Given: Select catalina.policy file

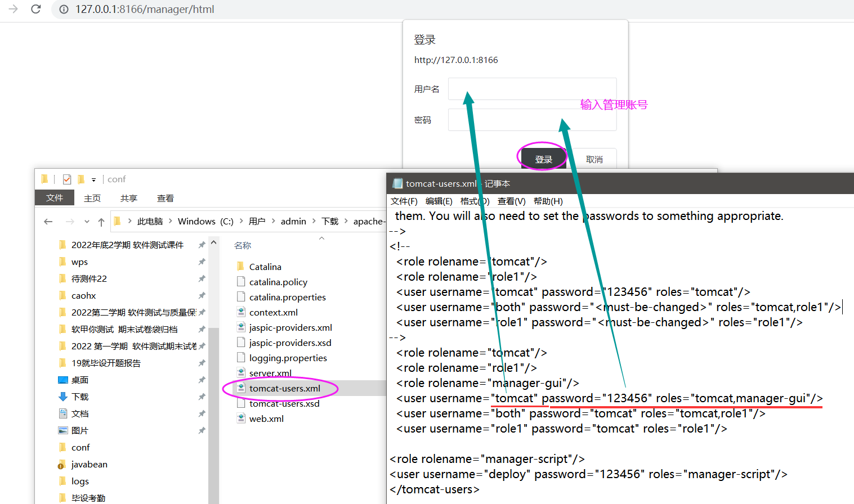Looking at the screenshot, I should click(278, 282).
